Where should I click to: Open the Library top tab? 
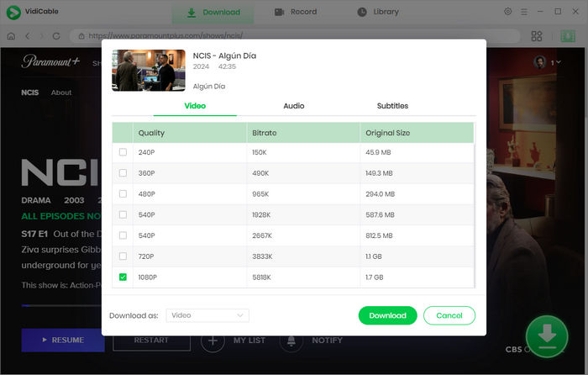coord(378,12)
